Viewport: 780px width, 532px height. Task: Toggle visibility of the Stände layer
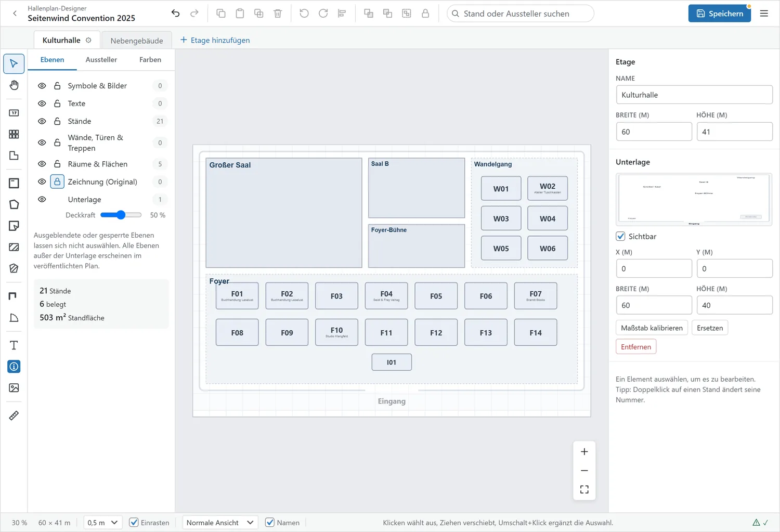pyautogui.click(x=42, y=121)
